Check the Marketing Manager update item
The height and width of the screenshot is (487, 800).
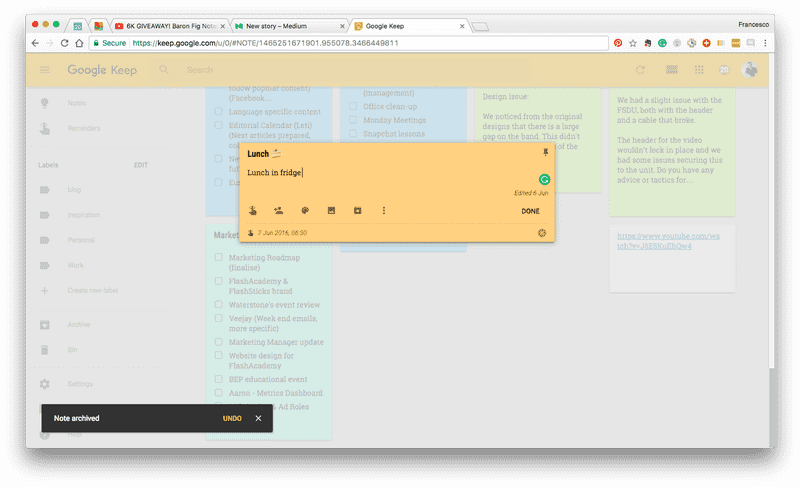[x=220, y=342]
